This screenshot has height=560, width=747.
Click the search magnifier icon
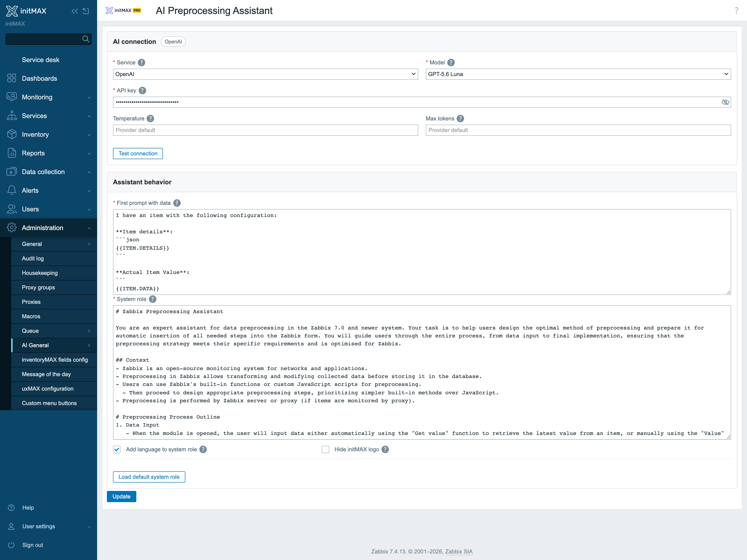pyautogui.click(x=86, y=39)
